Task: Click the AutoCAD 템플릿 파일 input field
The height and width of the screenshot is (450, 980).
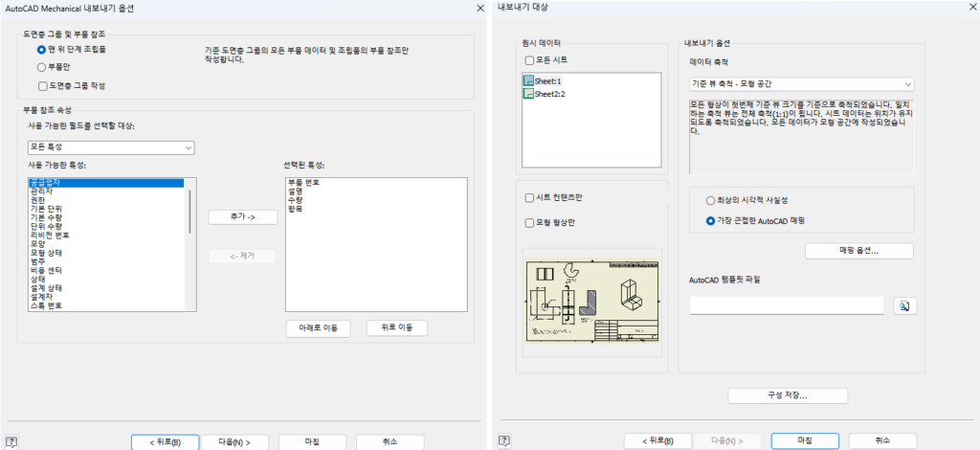Action: [x=787, y=305]
